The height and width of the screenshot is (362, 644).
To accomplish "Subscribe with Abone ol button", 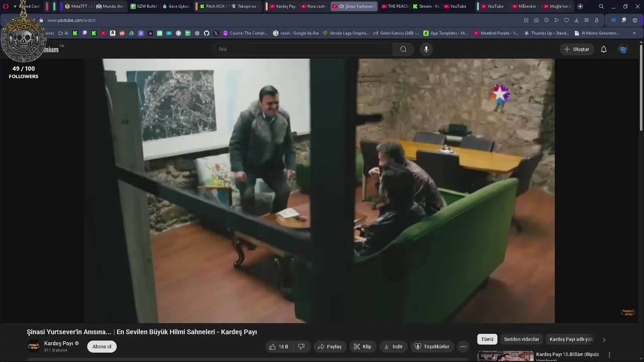I will (x=102, y=346).
